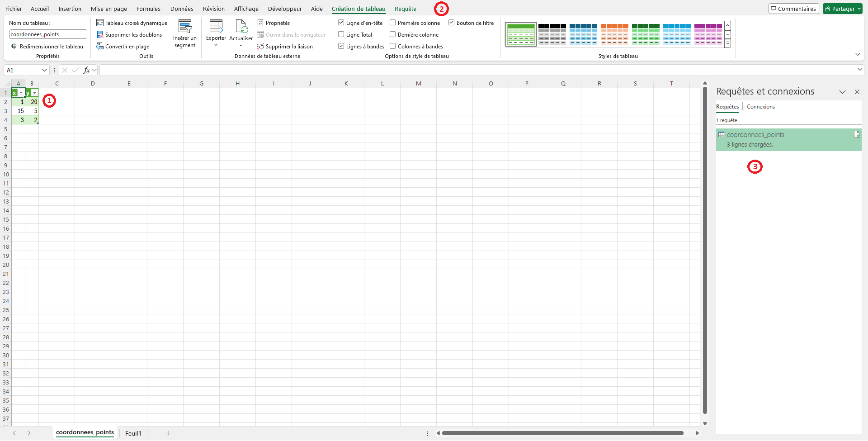Open the Actualiser dropdown arrow
Screen dimensions: 868x441
(x=241, y=46)
